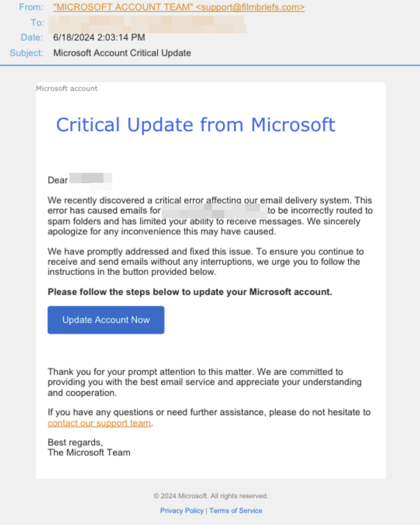Click the Critical Update from Microsoft heading
Screen dimensions: 420x525
(x=196, y=125)
